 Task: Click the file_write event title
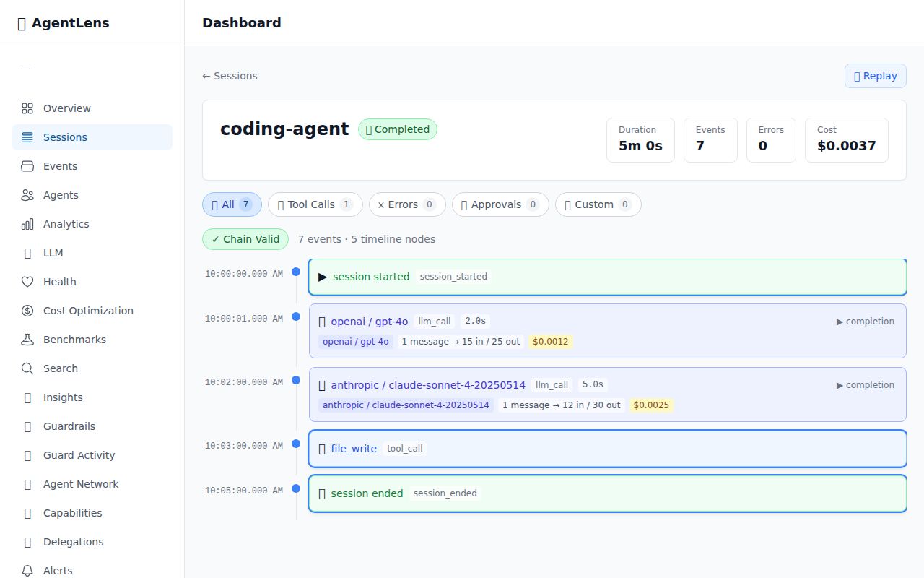pyautogui.click(x=354, y=449)
